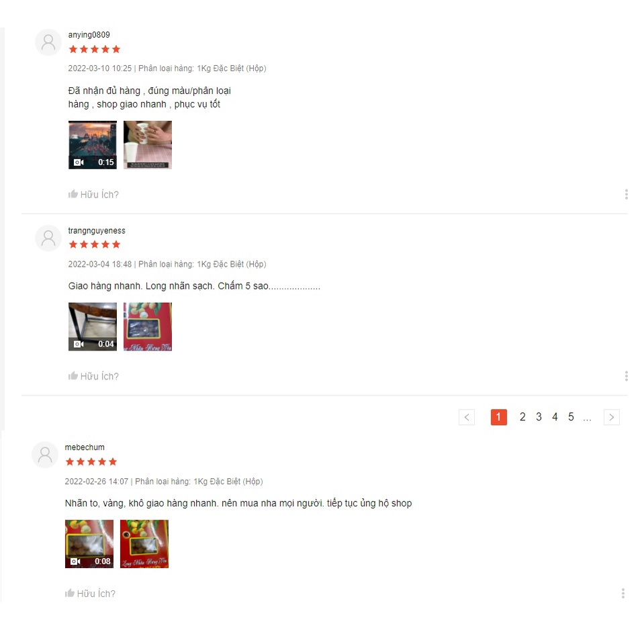Screen dimensions: 644x644
Task: Select page 3 in the pagination
Action: pyautogui.click(x=539, y=417)
